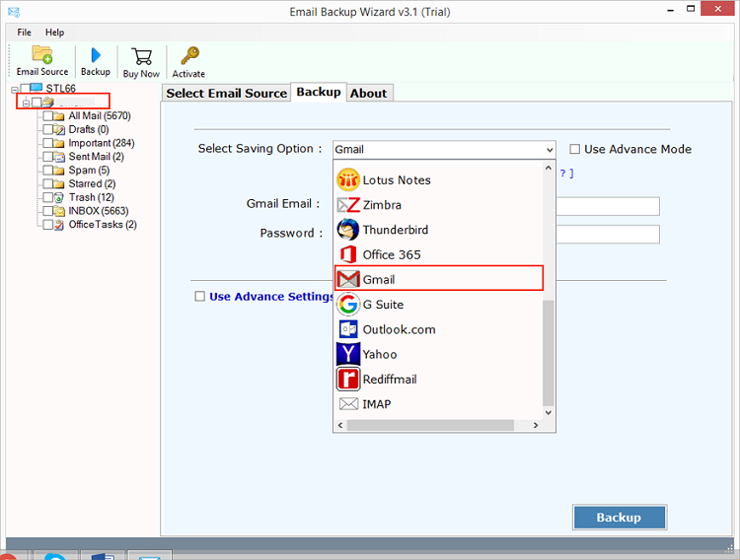Viewport: 740px width, 560px height.
Task: Click the list scroll down arrow
Action: coord(548,413)
